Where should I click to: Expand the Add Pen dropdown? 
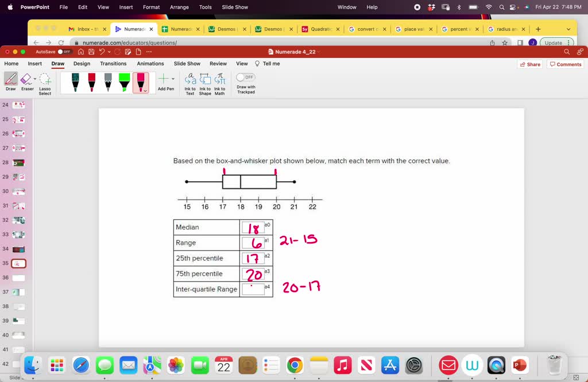[x=173, y=79]
